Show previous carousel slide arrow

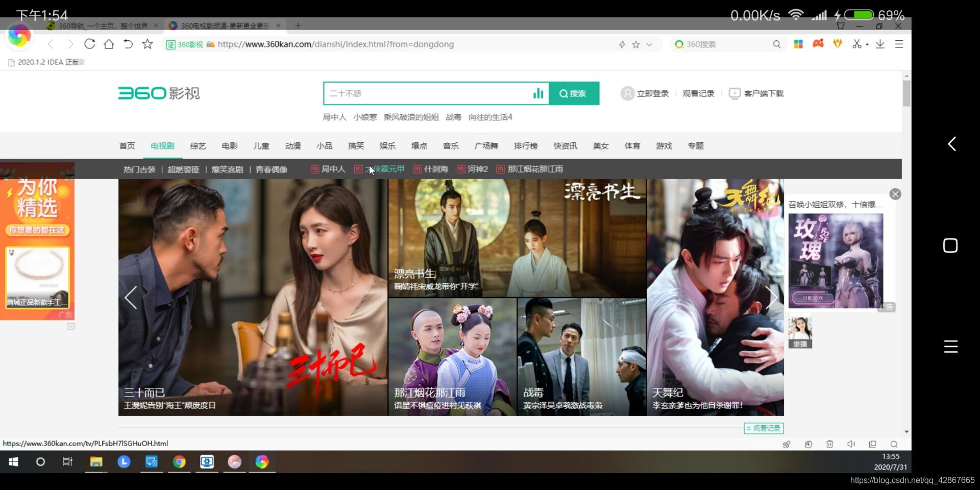coord(131,298)
